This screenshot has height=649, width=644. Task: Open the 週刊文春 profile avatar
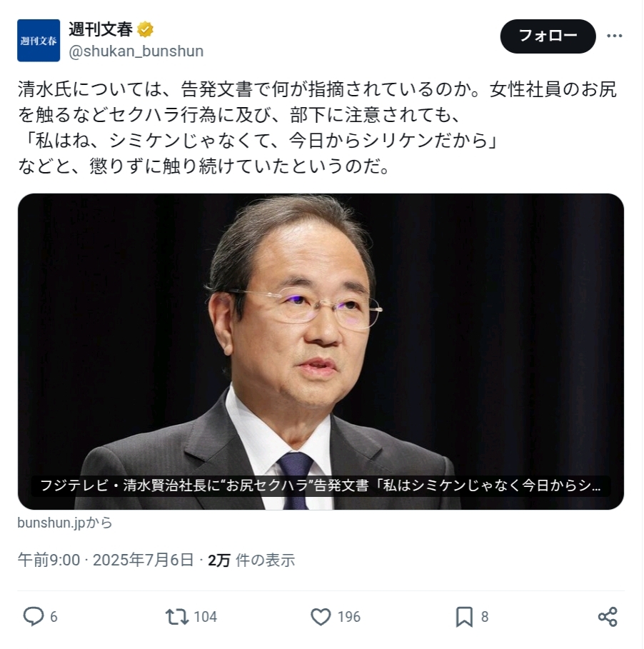tap(39, 41)
